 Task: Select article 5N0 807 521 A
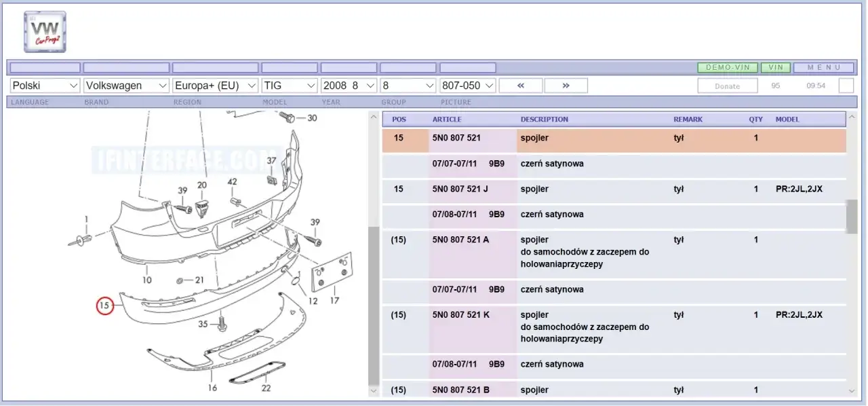click(x=460, y=240)
